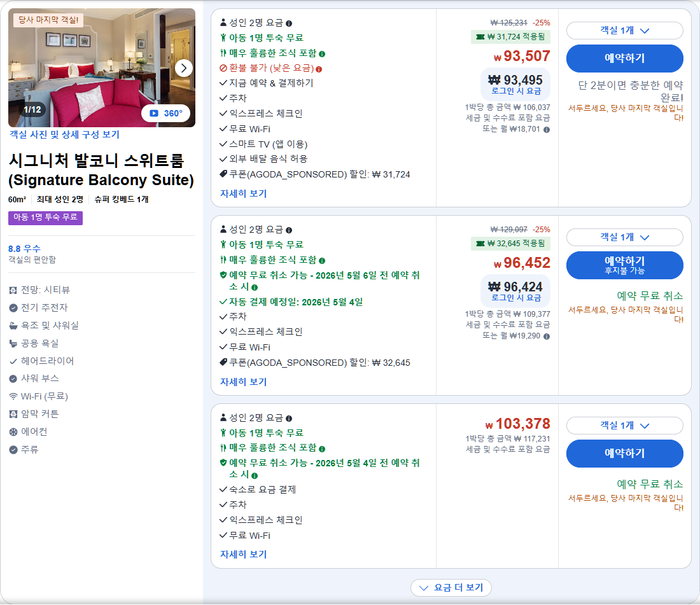Click the 암막 커튼 amenity icon
Viewport: 700px width, 605px height.
13,414
